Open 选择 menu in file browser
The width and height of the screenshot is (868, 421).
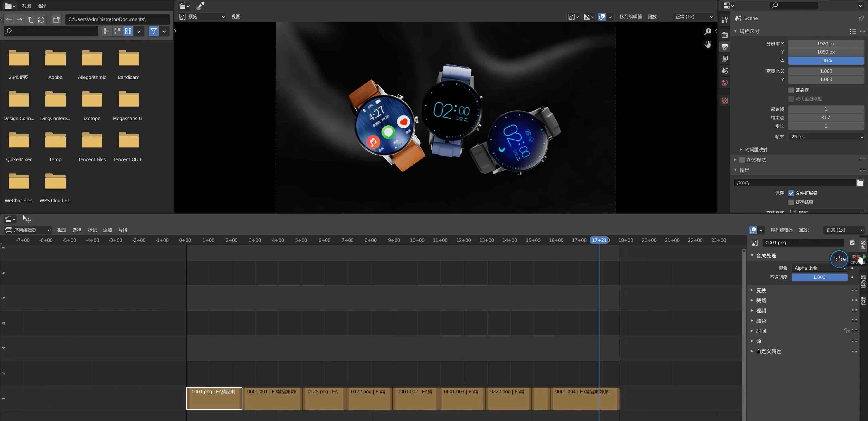[x=41, y=6]
